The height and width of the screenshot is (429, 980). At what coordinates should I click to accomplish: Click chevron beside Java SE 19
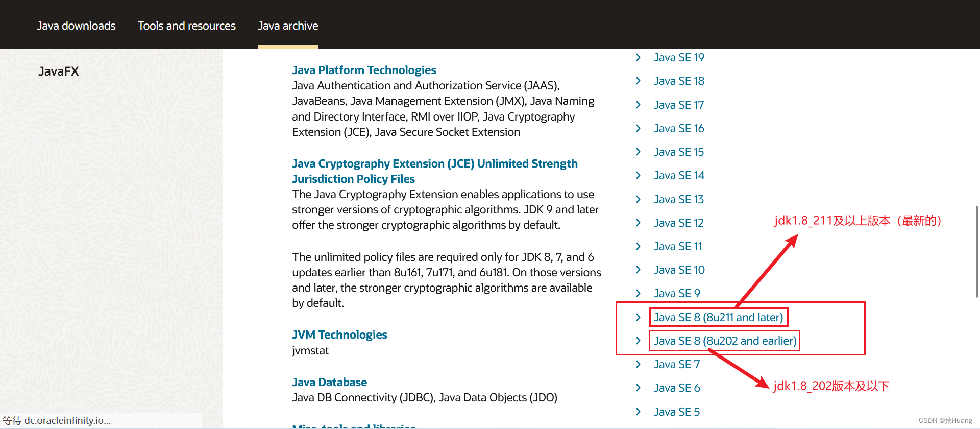[638, 57]
